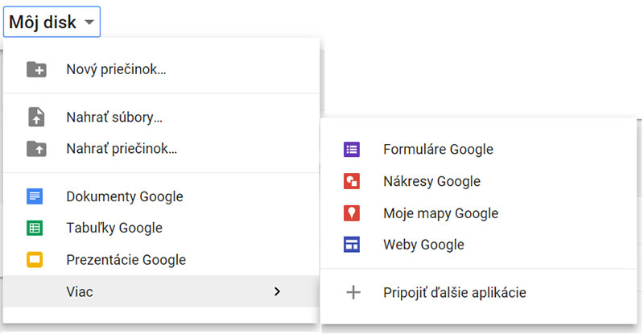Click the blue Google Docs icon
This screenshot has height=334, width=644.
tap(35, 196)
